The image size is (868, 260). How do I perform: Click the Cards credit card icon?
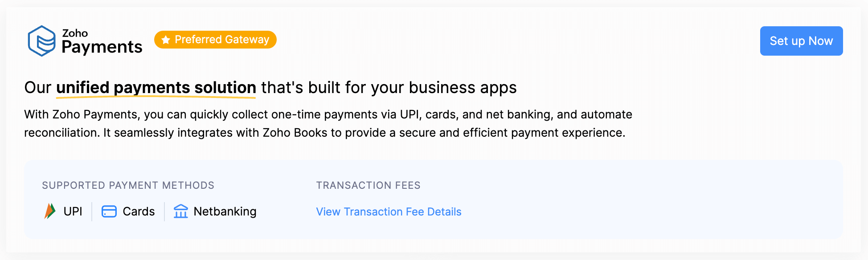click(109, 211)
